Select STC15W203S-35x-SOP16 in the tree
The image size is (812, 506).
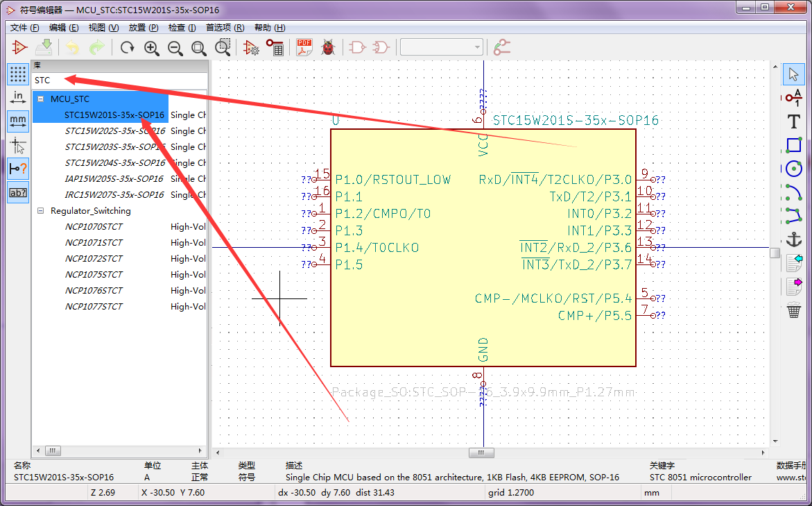pyautogui.click(x=115, y=146)
